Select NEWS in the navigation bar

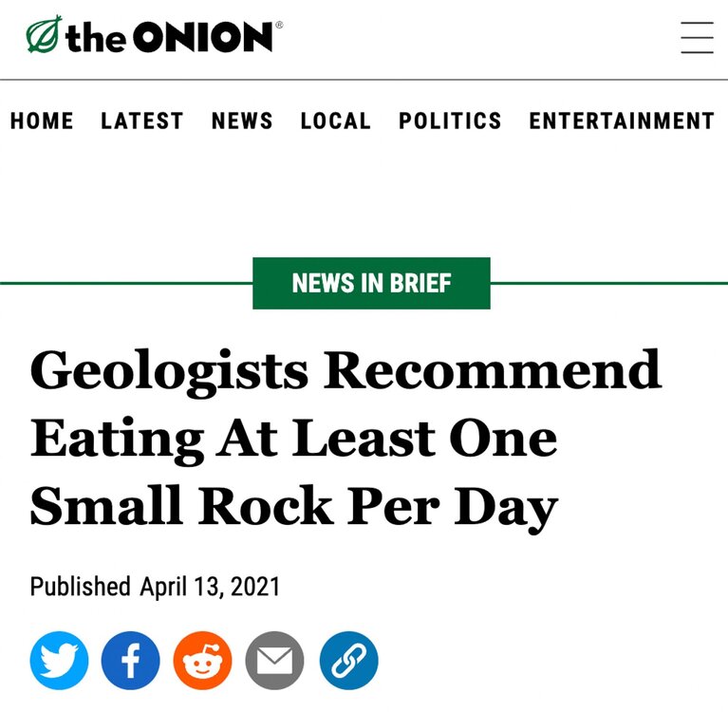[242, 122]
